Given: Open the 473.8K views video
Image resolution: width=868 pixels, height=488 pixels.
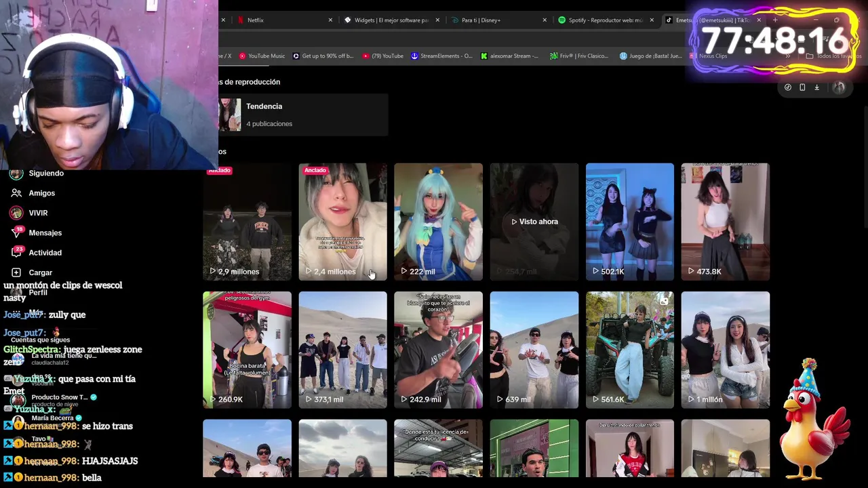Looking at the screenshot, I should 726,222.
